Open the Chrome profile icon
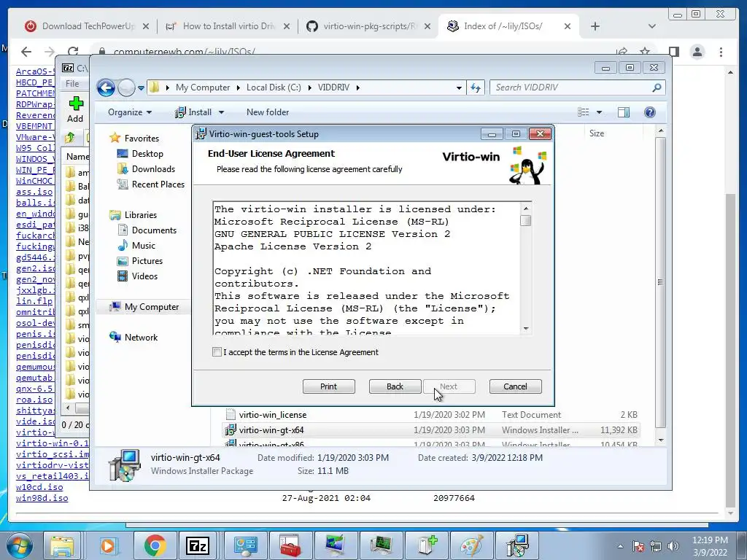Image resolution: width=747 pixels, height=560 pixels. pos(697,52)
